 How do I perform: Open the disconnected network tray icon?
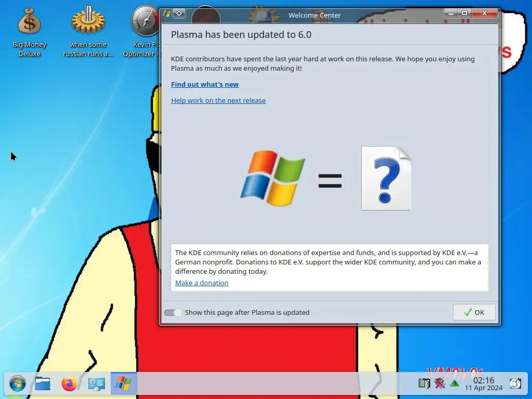click(x=440, y=383)
